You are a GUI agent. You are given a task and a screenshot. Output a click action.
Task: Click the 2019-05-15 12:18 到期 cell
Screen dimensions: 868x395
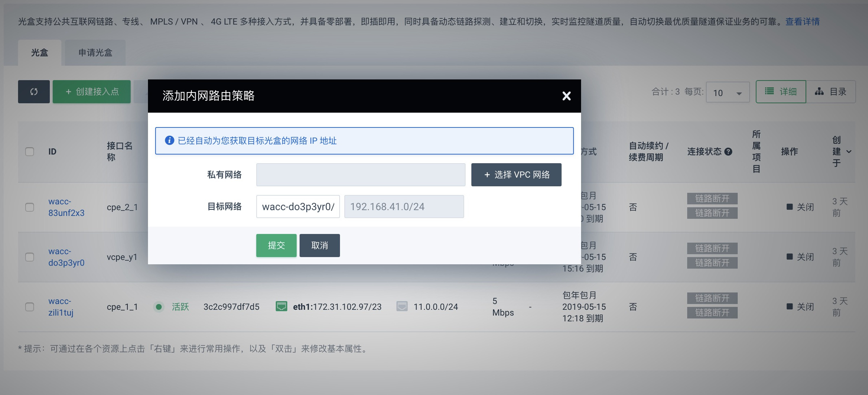pos(584,307)
